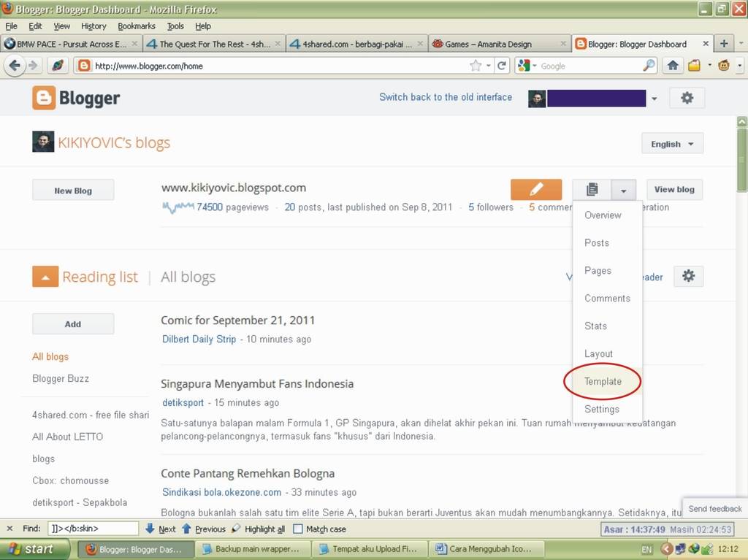Tick the Match case checkbox
The width and height of the screenshot is (748, 560).
[x=298, y=529]
